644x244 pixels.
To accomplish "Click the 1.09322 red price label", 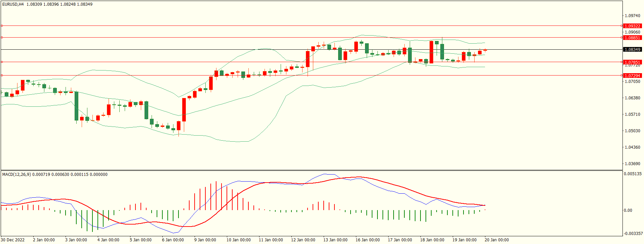I will (x=632, y=26).
